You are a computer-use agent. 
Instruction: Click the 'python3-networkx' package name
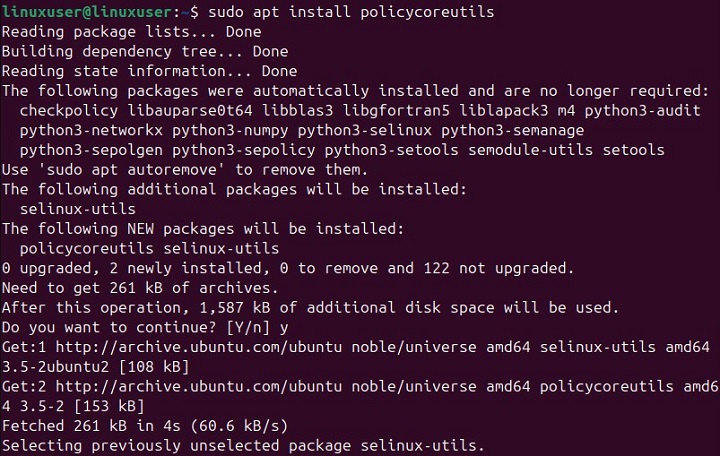click(x=91, y=130)
